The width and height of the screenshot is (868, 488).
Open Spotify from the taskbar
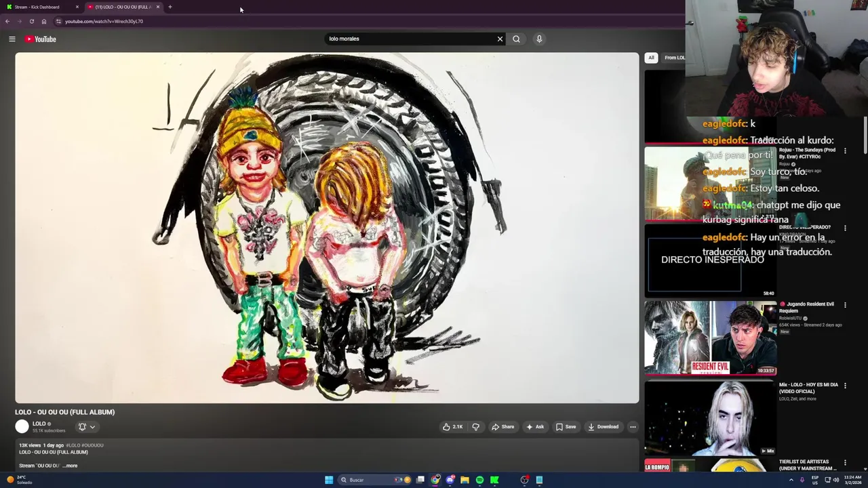click(479, 480)
